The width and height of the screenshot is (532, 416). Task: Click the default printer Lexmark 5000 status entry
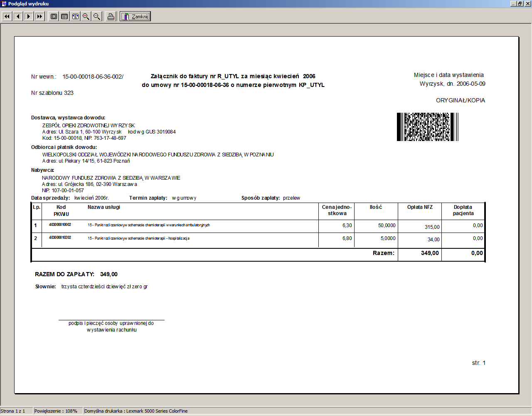[x=136, y=411]
